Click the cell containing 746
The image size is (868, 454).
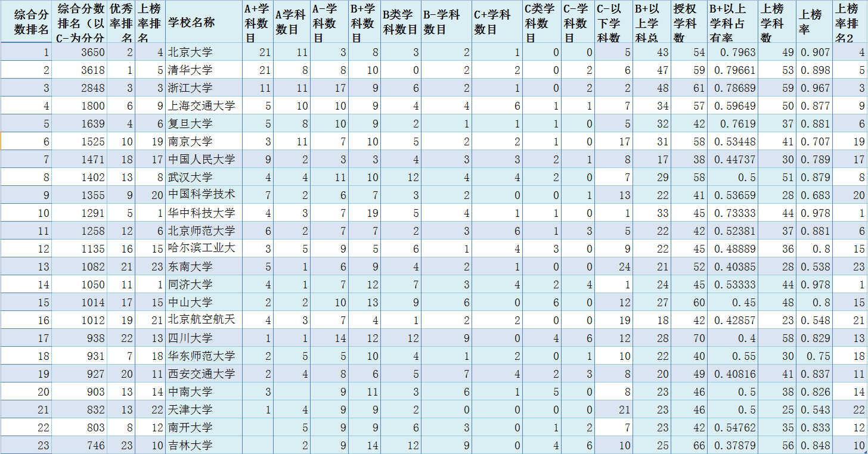tap(79, 445)
